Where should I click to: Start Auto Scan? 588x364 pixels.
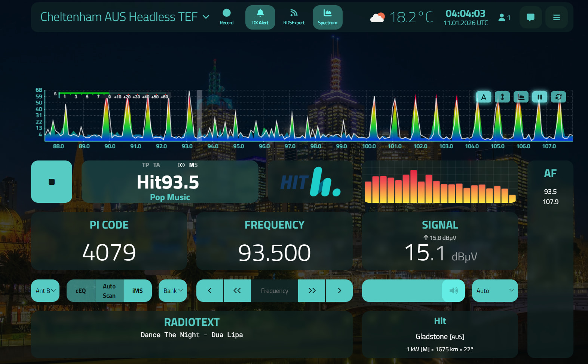[x=109, y=291]
